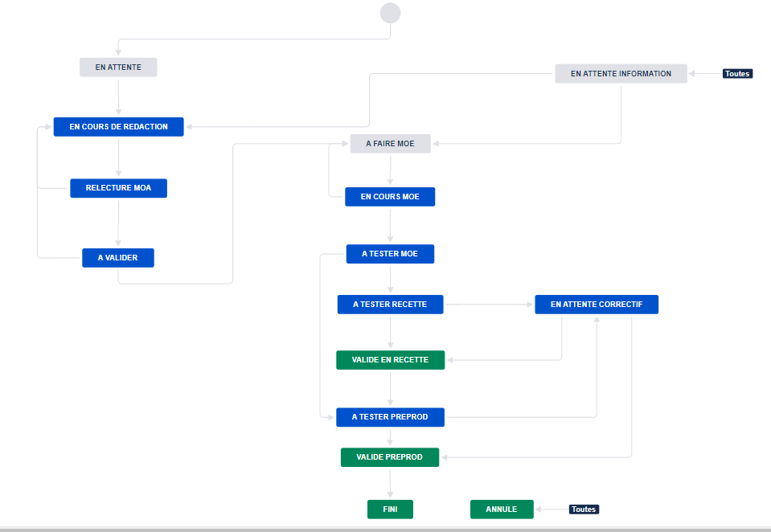Select the A TESTER MOE status
The height and width of the screenshot is (532, 771).
click(390, 254)
